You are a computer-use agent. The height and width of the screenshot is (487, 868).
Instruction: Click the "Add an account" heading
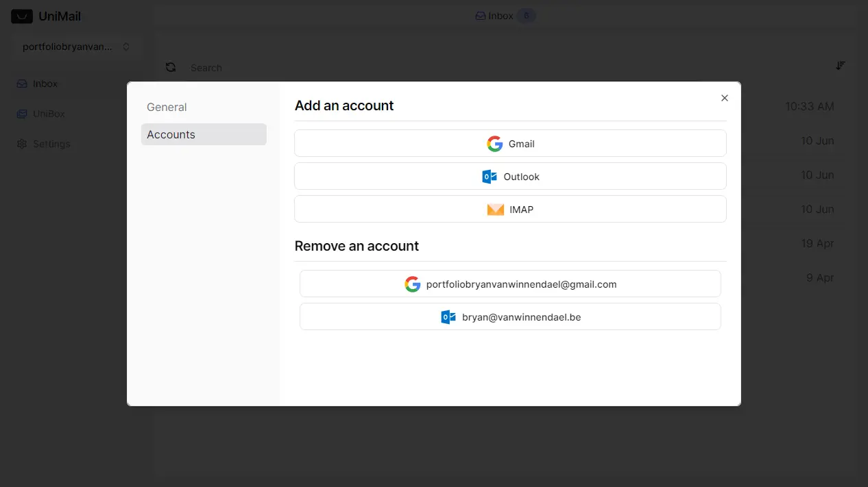(344, 105)
